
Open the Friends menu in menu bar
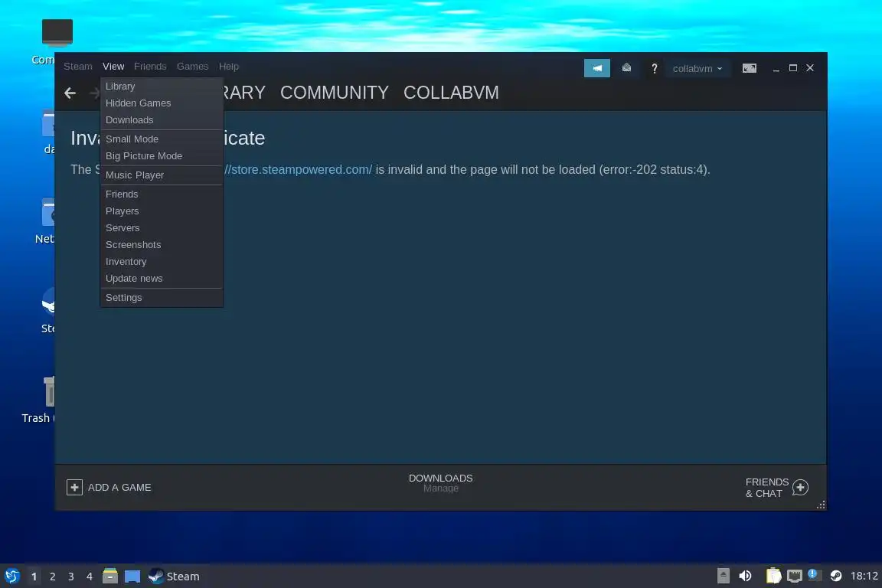tap(150, 67)
